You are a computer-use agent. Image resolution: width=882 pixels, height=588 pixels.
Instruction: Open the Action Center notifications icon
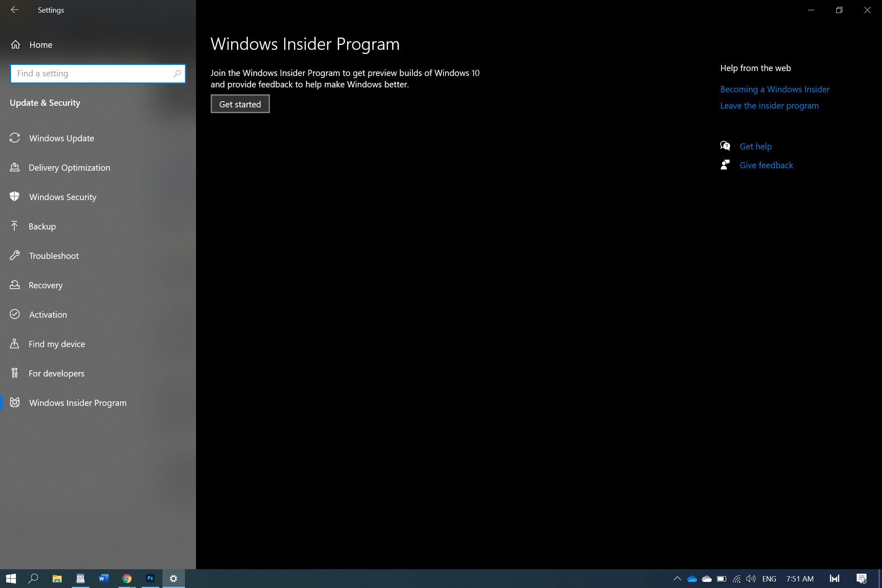pos(862,579)
